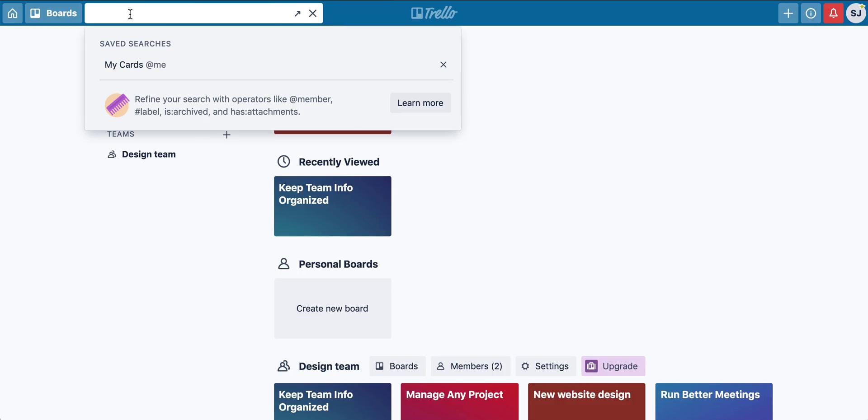Open the Boards menu in header
The height and width of the screenshot is (420, 868).
53,13
